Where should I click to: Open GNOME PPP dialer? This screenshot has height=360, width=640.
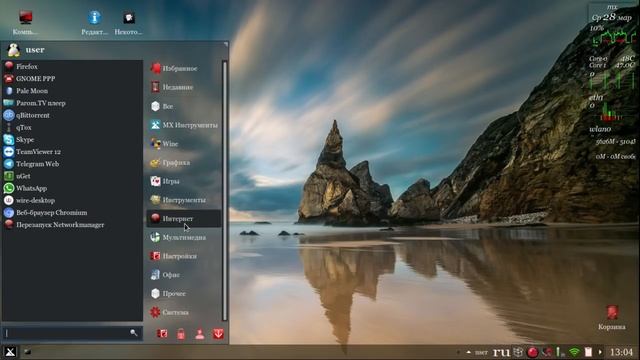pyautogui.click(x=72, y=78)
